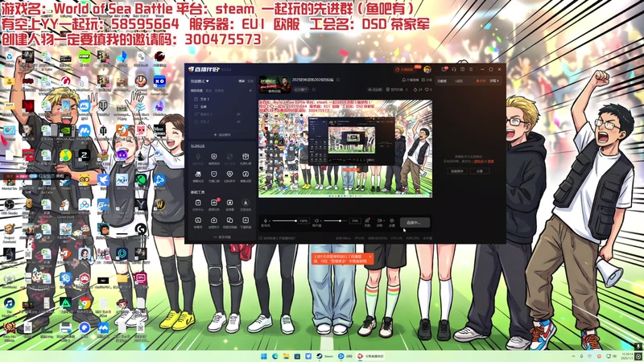The width and height of the screenshot is (644, 362).
Task: Switch to landscape (横屏) layout
Action: coord(242,81)
